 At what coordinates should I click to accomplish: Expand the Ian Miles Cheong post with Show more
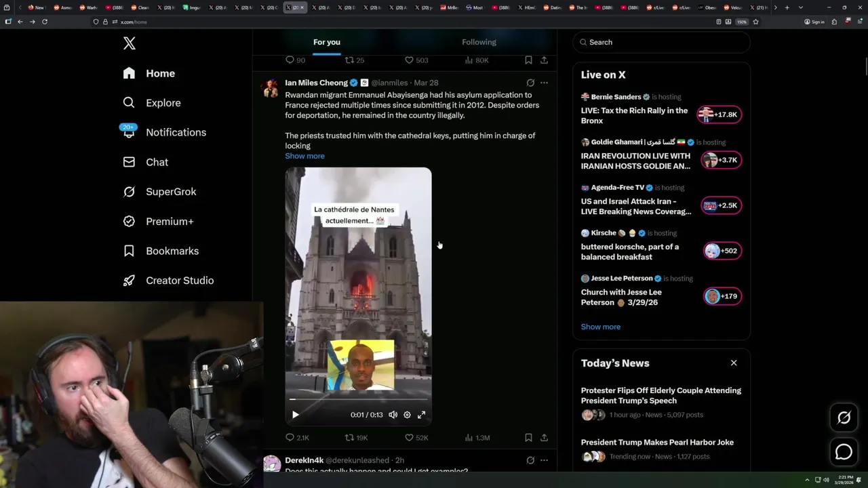tap(304, 156)
